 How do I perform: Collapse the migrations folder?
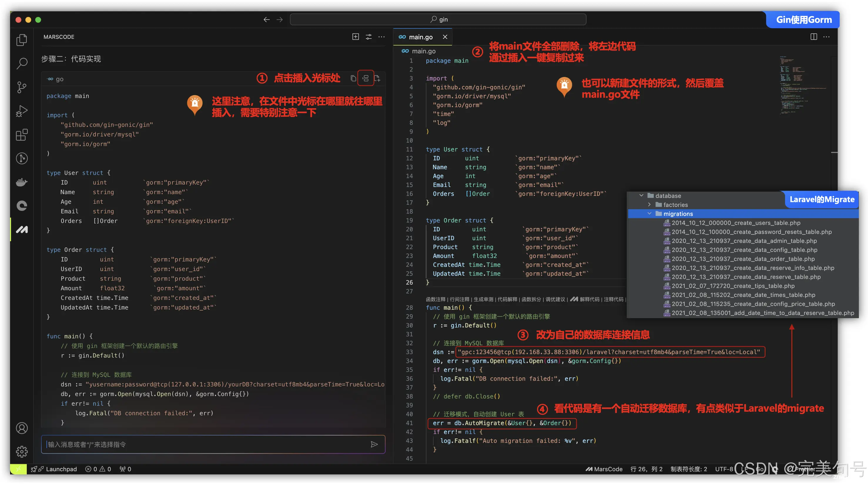649,213
